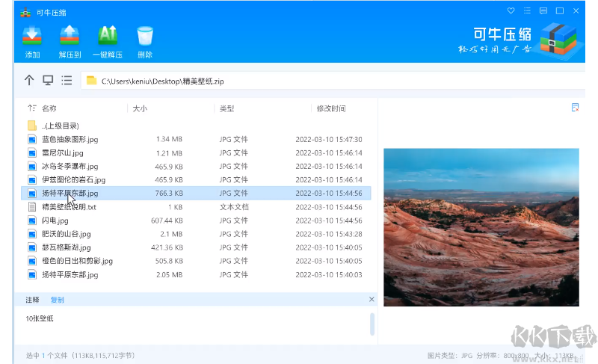Switch to the 注释 tab
Viewport: 598px width, 364px height.
(x=32, y=300)
